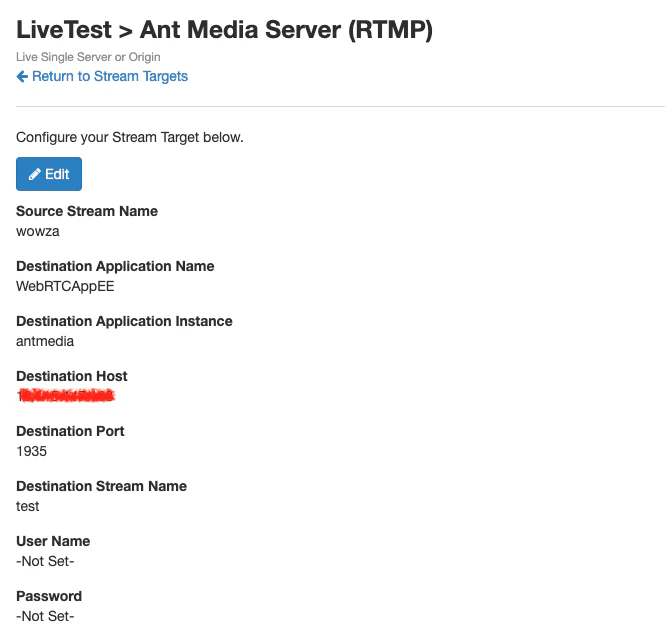Click the 'Destination Stream Name' label
Viewport: 665px width, 642px height.
101,486
